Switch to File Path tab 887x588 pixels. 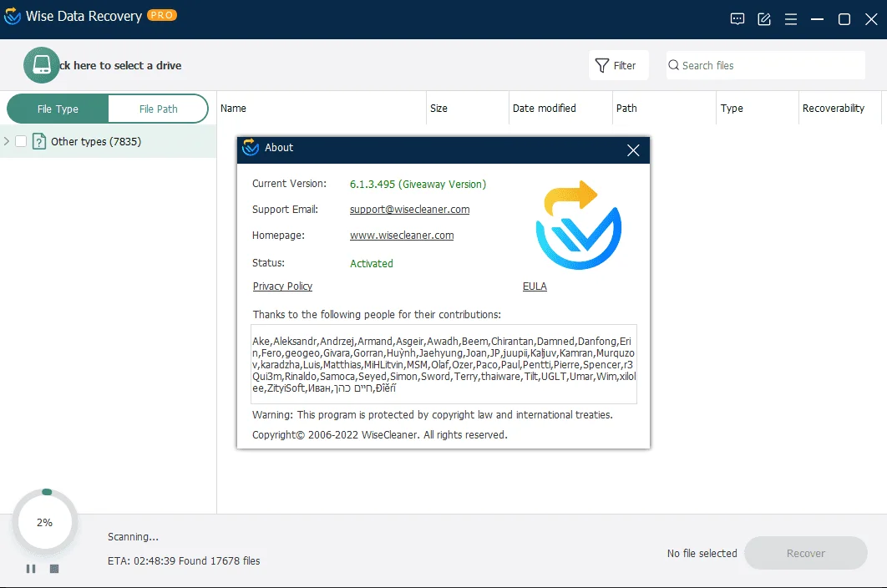coord(159,109)
